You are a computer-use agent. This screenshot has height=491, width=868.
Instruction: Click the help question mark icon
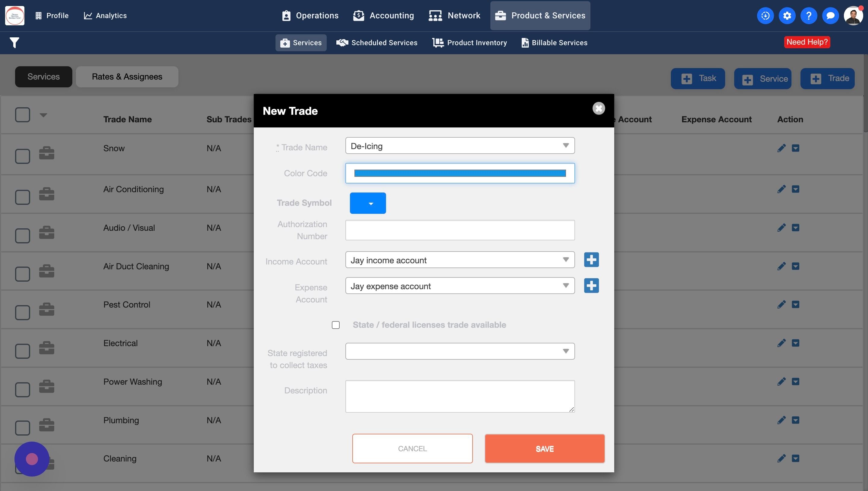pos(808,15)
